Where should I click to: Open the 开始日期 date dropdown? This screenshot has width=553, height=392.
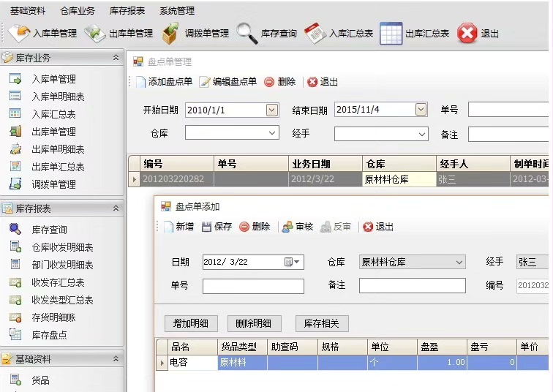(x=271, y=110)
